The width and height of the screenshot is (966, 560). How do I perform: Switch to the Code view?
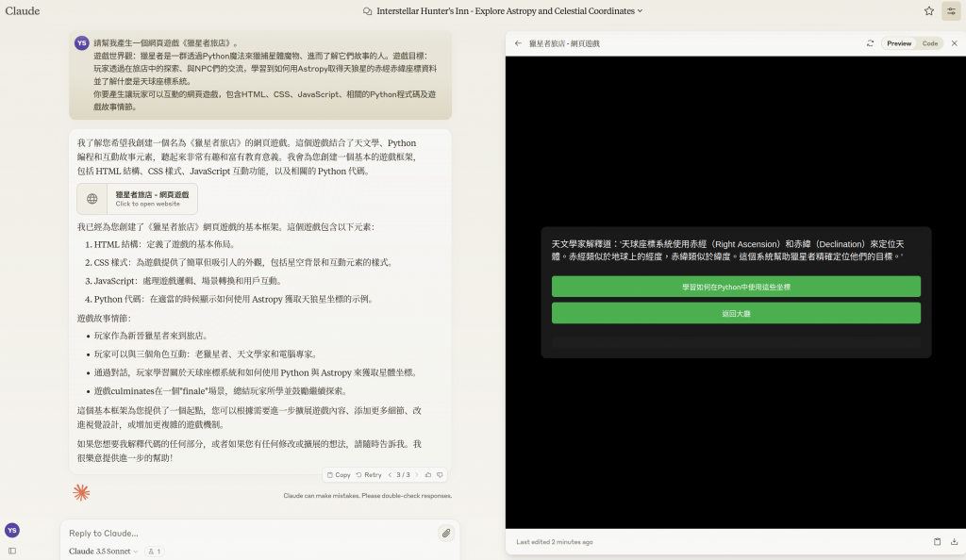tap(929, 43)
